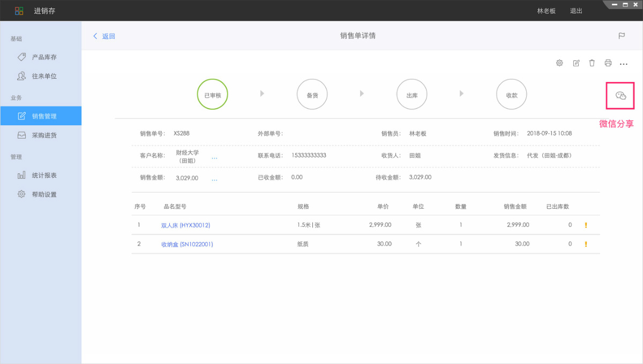Image resolution: width=643 pixels, height=364 pixels.
Task: Click the flag icon in the top corner
Action: pyautogui.click(x=622, y=36)
